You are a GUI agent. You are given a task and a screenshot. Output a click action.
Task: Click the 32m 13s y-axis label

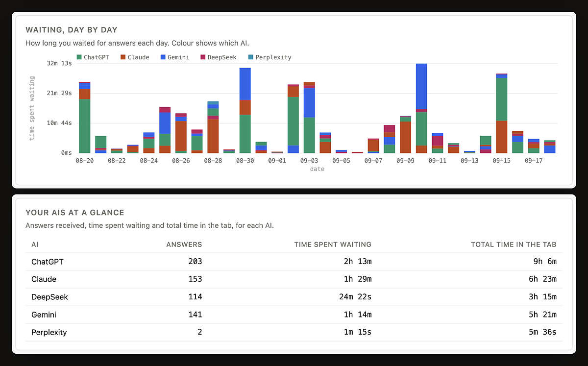tap(60, 63)
